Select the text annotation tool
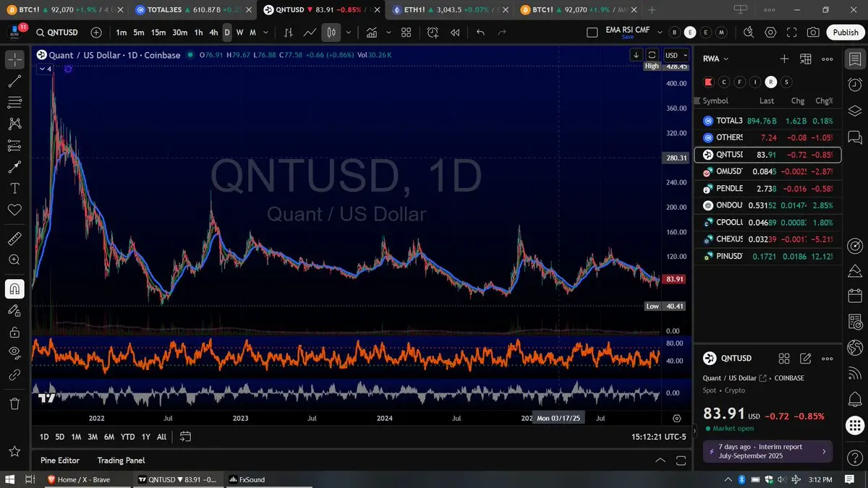Screen dimensions: 868x488 (14, 188)
